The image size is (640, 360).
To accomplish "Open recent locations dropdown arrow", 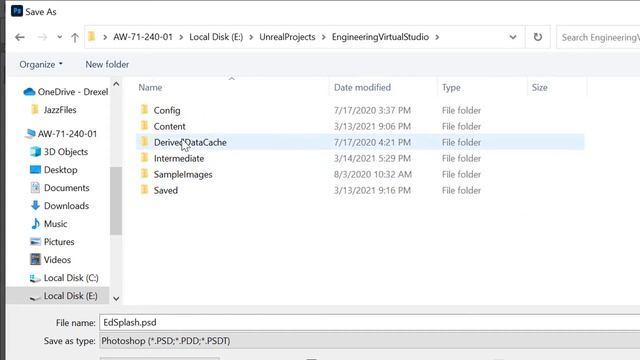I will [60, 37].
